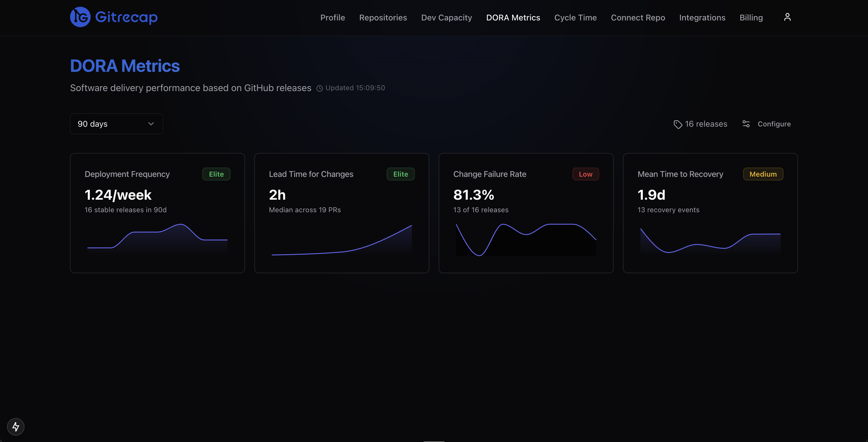Open the 90 days time range dropdown
Image resolution: width=868 pixels, height=442 pixels.
click(x=116, y=124)
